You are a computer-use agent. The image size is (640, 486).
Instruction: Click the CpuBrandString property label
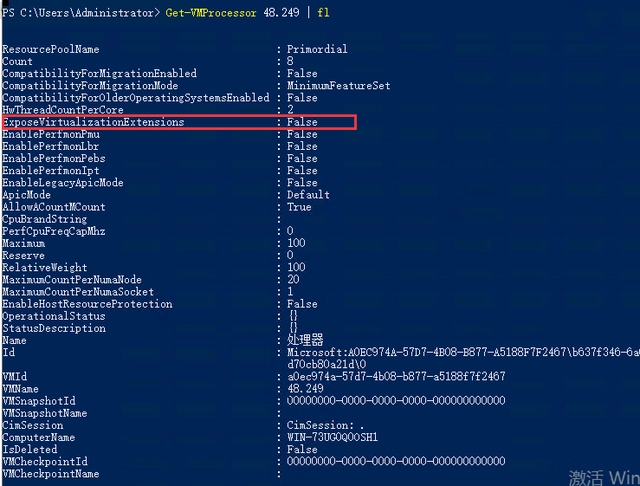pyautogui.click(x=44, y=219)
